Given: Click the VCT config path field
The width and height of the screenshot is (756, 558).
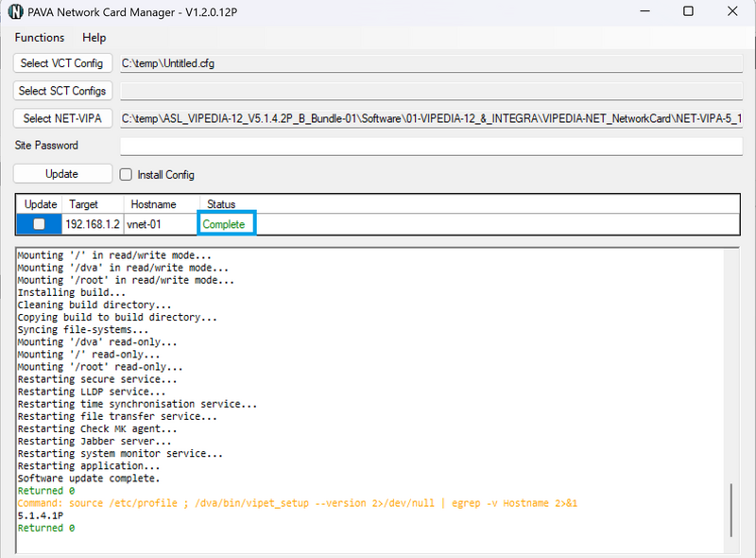Looking at the screenshot, I should coord(431,63).
